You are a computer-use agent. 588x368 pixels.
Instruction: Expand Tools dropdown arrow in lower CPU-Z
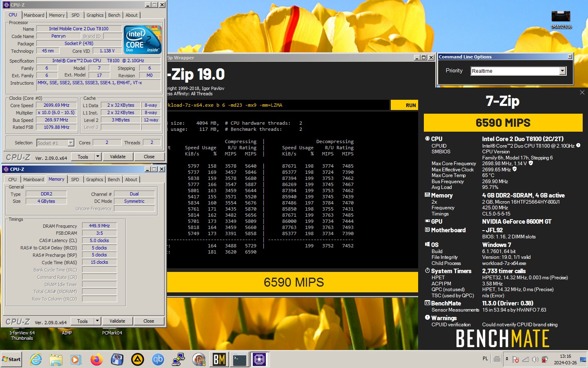[x=97, y=321]
